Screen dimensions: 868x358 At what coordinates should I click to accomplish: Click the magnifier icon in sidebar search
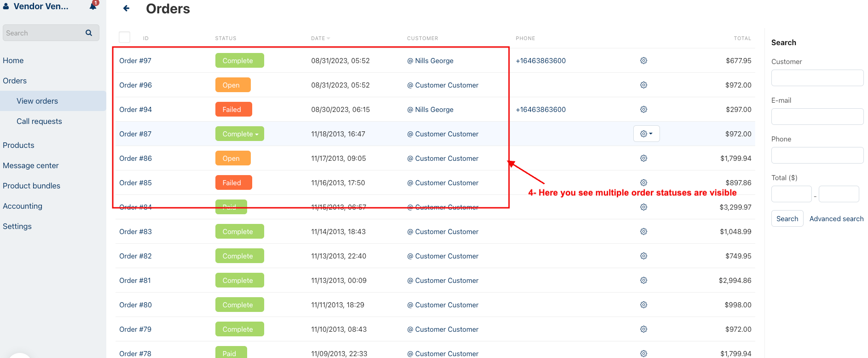pyautogui.click(x=89, y=33)
